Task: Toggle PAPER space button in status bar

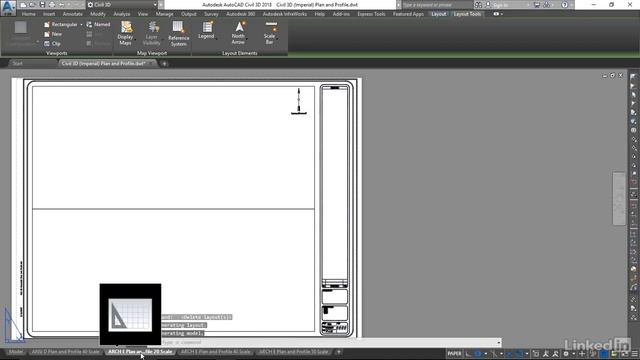Action: 454,354
